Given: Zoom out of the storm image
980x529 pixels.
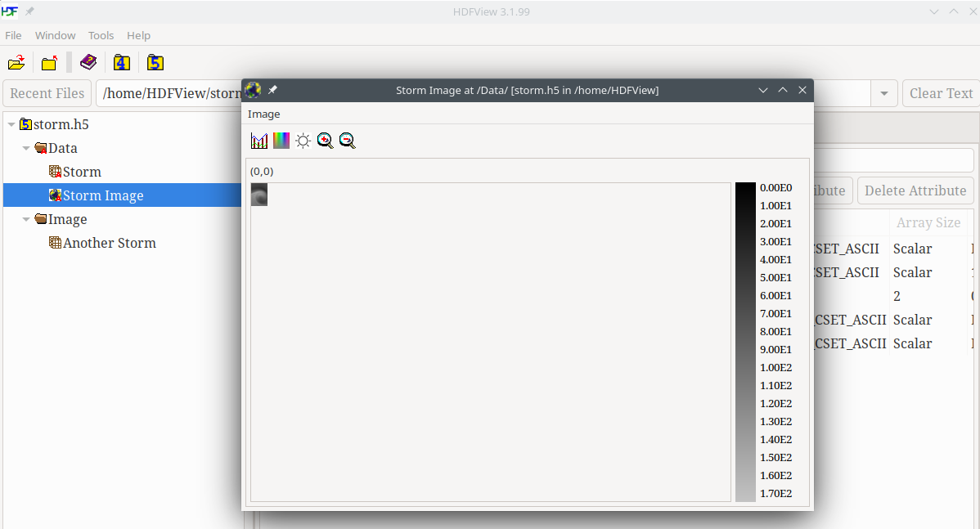Looking at the screenshot, I should 348,141.
